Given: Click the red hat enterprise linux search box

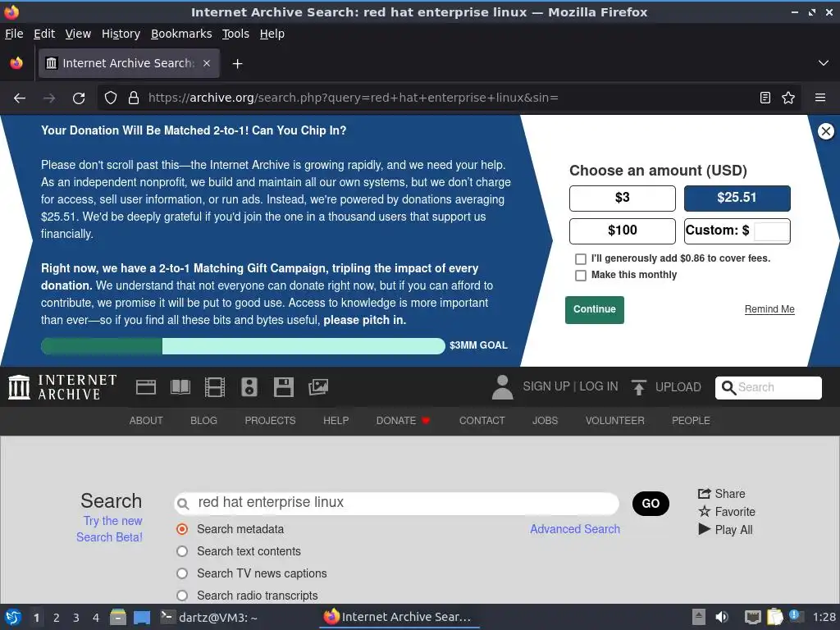Looking at the screenshot, I should [x=396, y=503].
